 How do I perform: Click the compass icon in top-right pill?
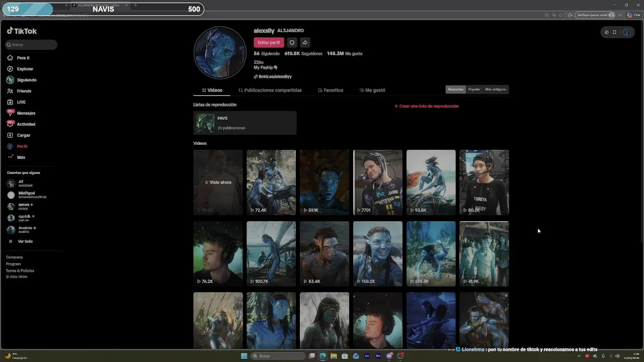pos(606,32)
